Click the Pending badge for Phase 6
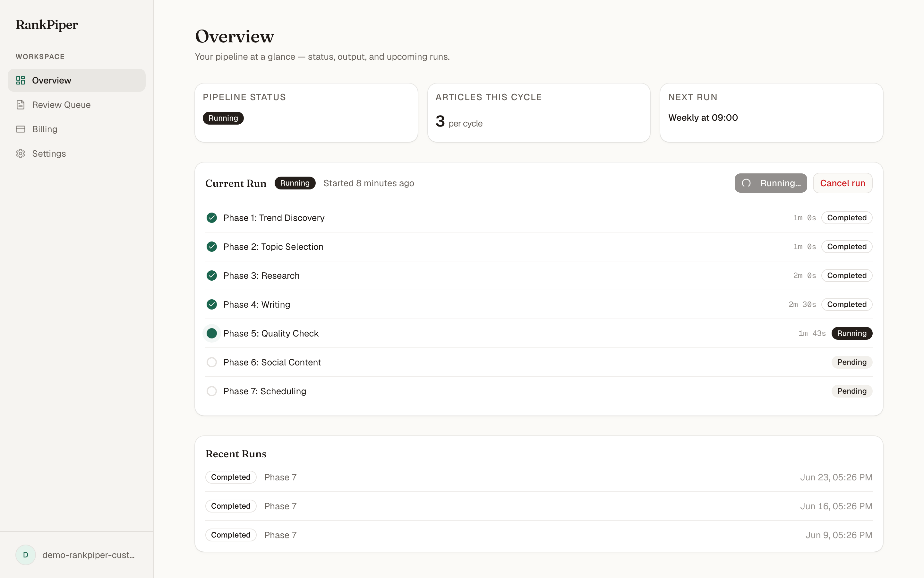 (852, 362)
